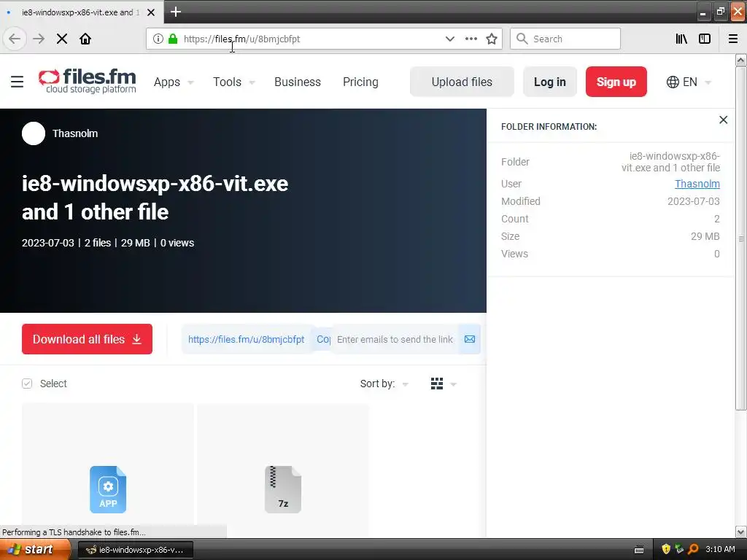Close the Folder Information panel

coord(723,120)
